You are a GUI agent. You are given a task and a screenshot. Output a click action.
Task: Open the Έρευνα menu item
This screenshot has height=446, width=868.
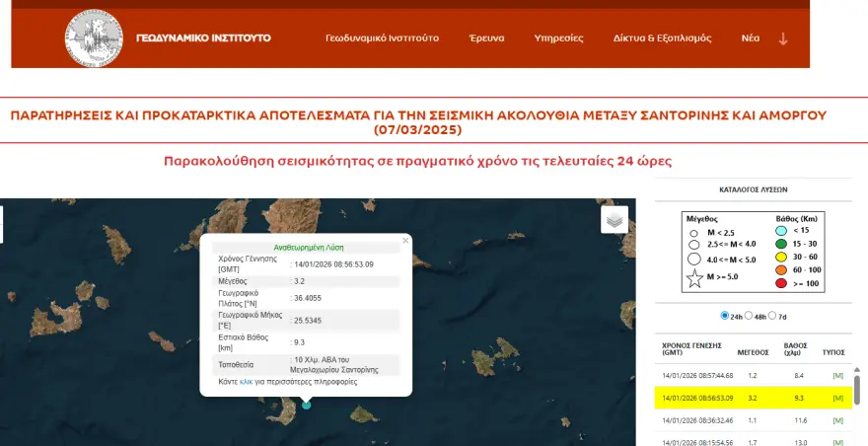pos(485,38)
